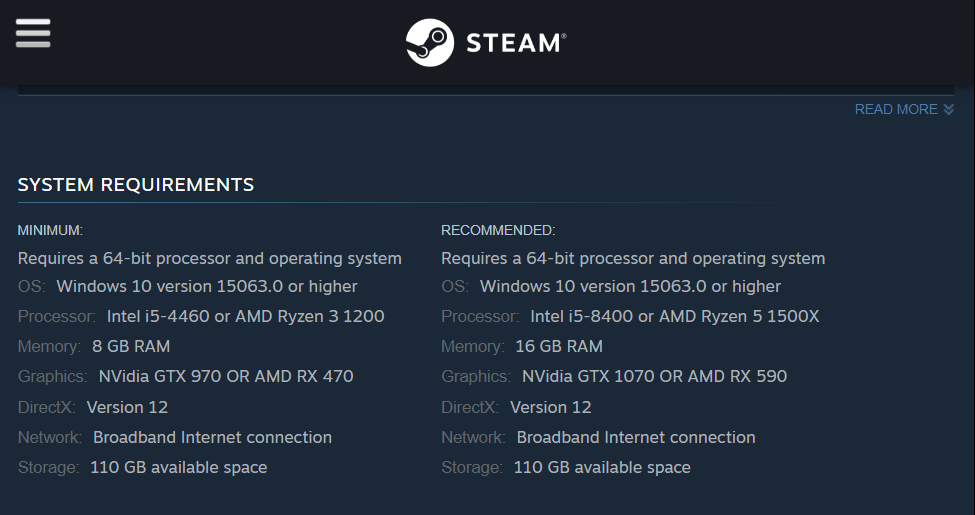Open the hamburger menu

click(x=33, y=33)
